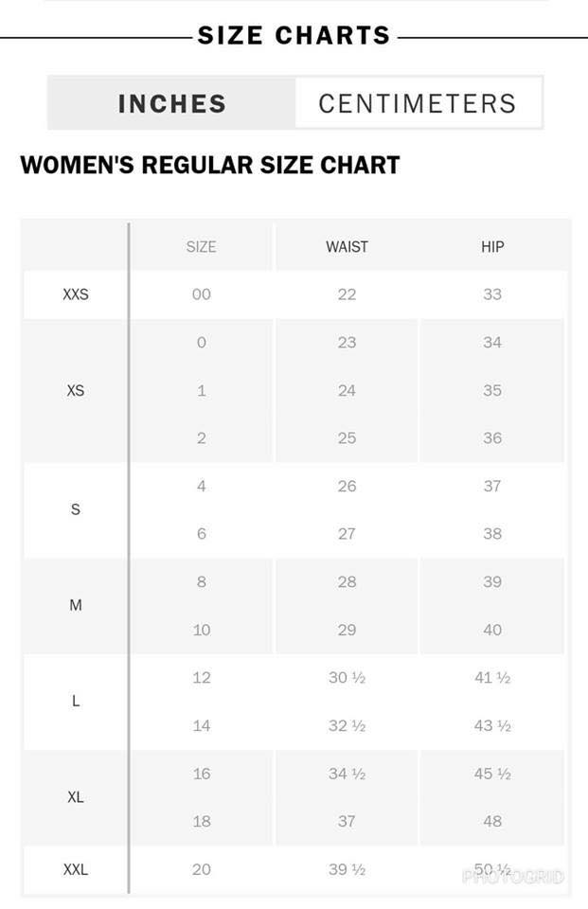The width and height of the screenshot is (588, 909).
Task: Click the WOMEN'S REGULAR SIZE CHART title
Action: 210,165
